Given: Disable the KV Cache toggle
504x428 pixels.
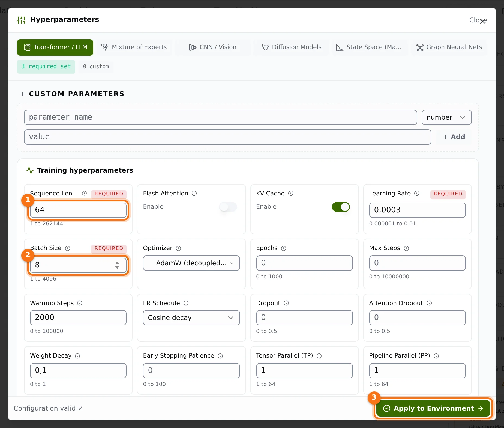Looking at the screenshot, I should 341,207.
